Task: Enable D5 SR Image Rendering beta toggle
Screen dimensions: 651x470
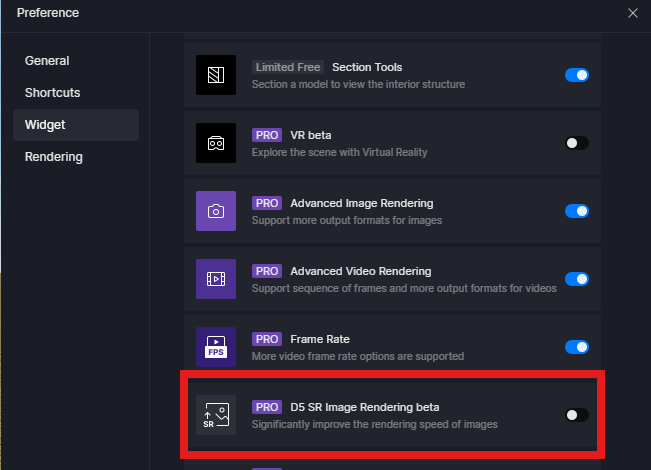Action: pos(577,415)
